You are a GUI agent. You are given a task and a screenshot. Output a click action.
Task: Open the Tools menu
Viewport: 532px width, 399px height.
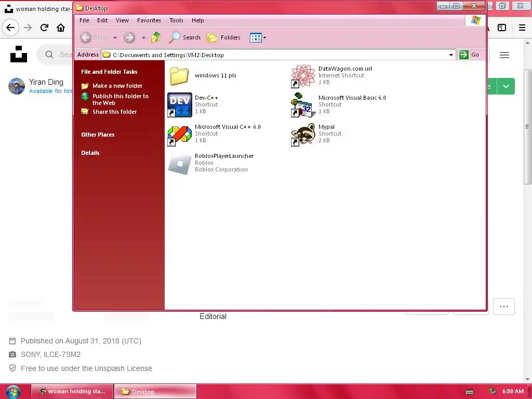point(176,20)
